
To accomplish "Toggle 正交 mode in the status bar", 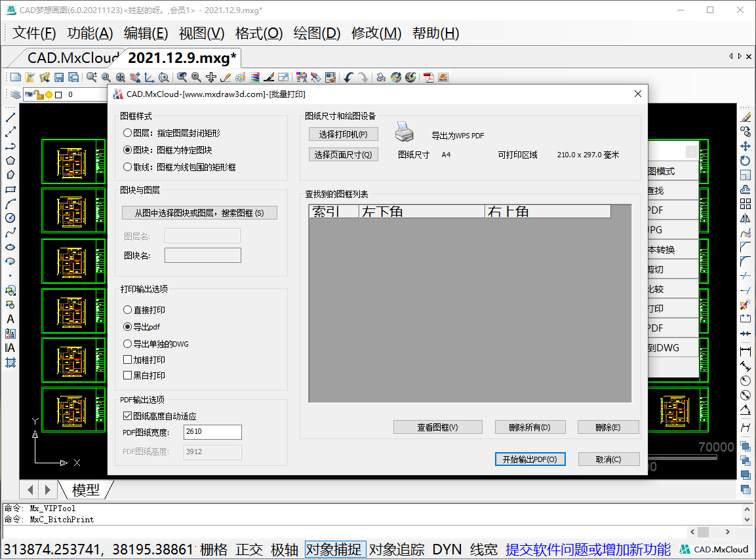I will click(x=249, y=549).
